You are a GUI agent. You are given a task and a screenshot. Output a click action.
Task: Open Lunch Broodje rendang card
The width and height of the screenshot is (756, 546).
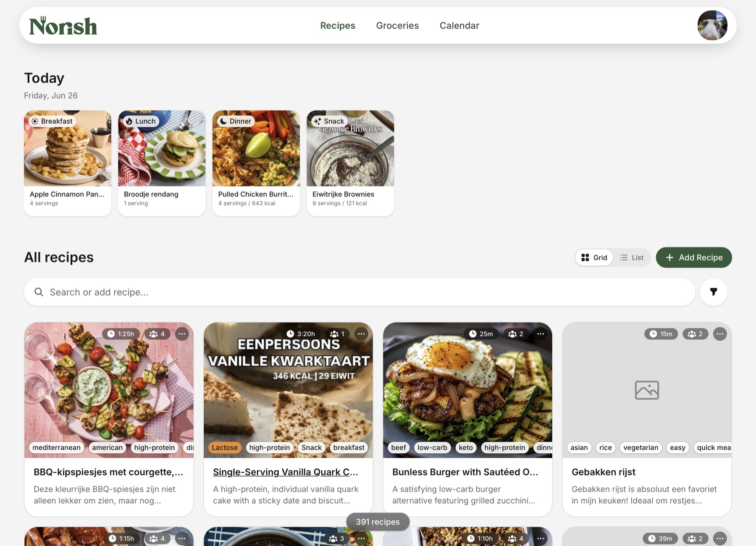coord(162,163)
